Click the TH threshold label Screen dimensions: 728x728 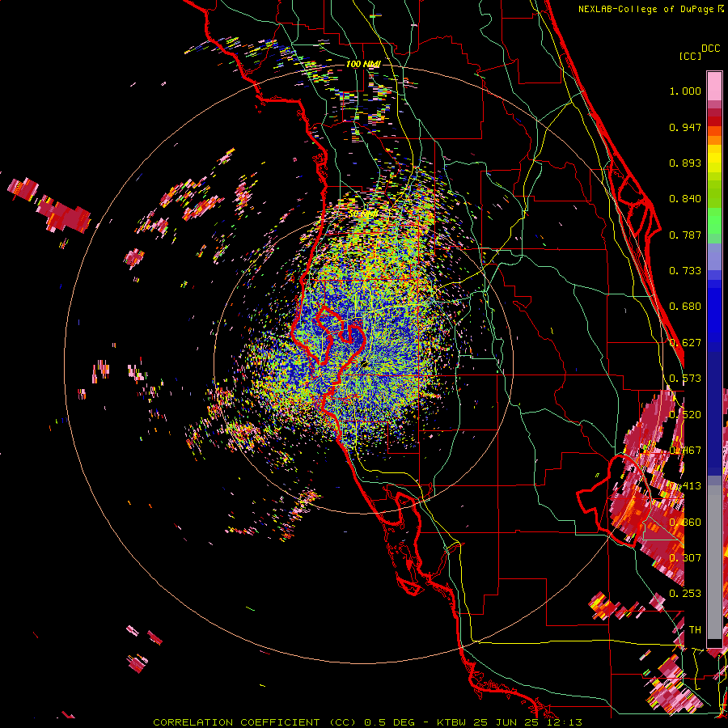[695, 629]
